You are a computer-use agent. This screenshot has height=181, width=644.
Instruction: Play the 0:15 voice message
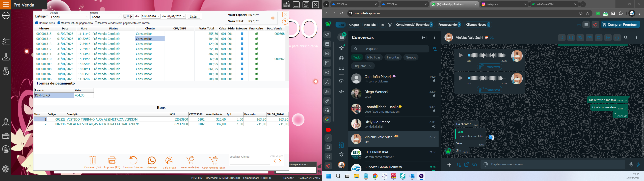(461, 55)
